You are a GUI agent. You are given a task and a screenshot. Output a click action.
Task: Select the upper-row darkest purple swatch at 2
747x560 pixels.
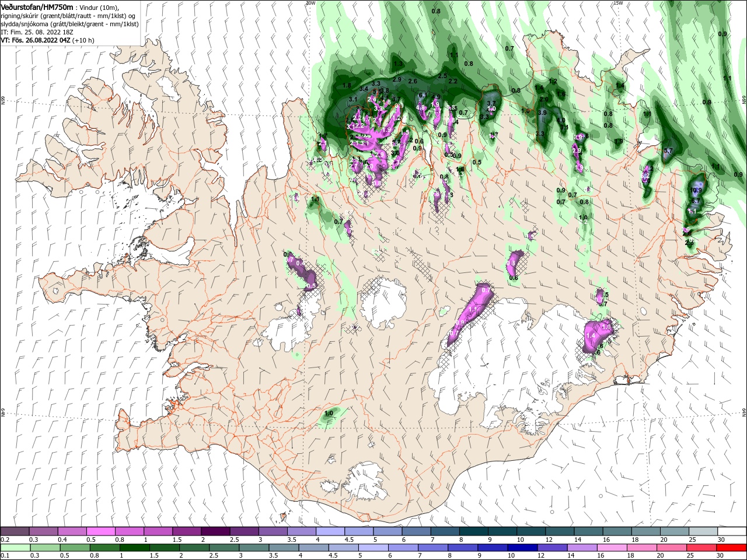point(215,531)
